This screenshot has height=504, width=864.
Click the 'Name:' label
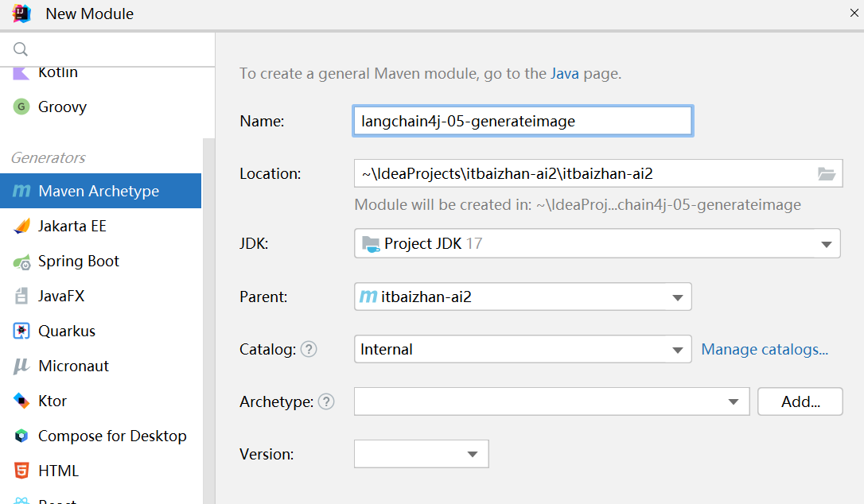(x=262, y=121)
